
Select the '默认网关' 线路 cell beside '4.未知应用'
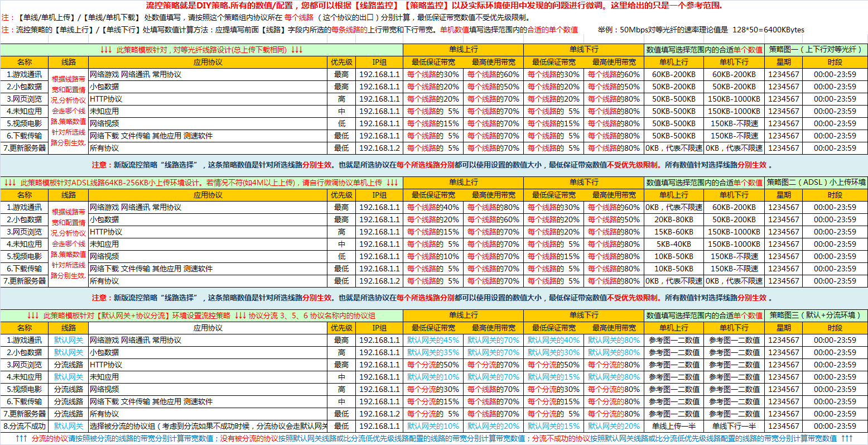[x=69, y=377]
